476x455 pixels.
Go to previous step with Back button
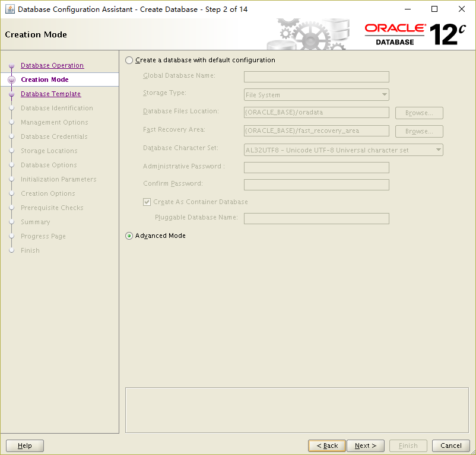327,446
